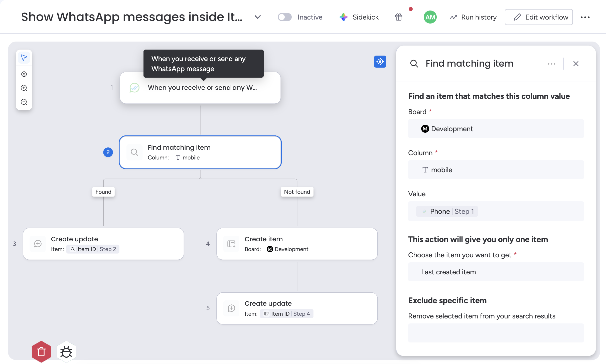Expand the workflow title dropdown chevron
The image size is (606, 364).
pyautogui.click(x=258, y=17)
